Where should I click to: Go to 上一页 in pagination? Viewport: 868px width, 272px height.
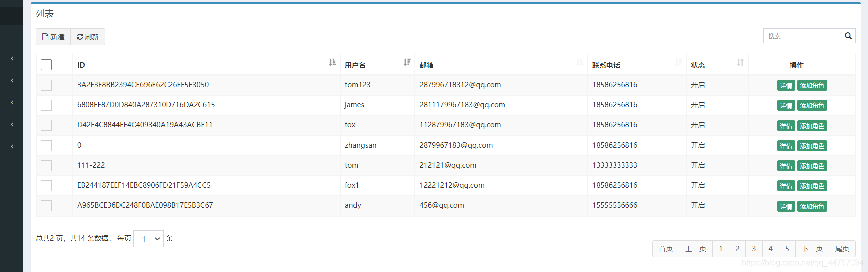point(696,249)
